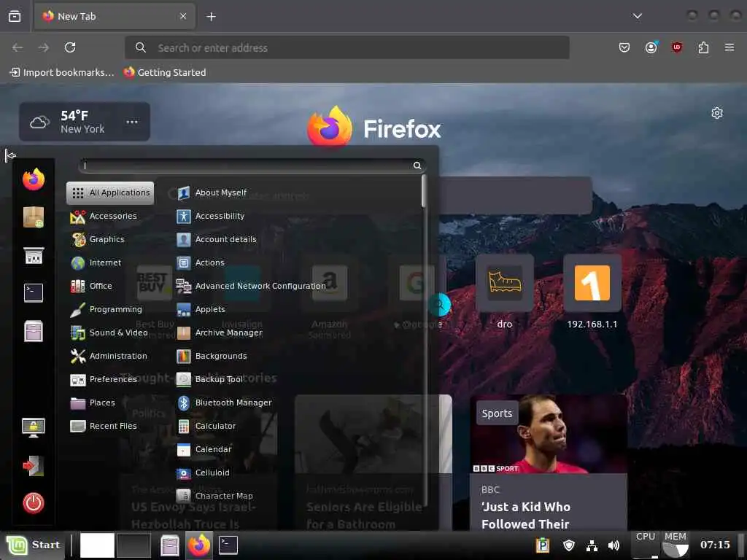The image size is (747, 560).
Task: Click the Lock Screen icon in menu sidebar
Action: click(34, 427)
